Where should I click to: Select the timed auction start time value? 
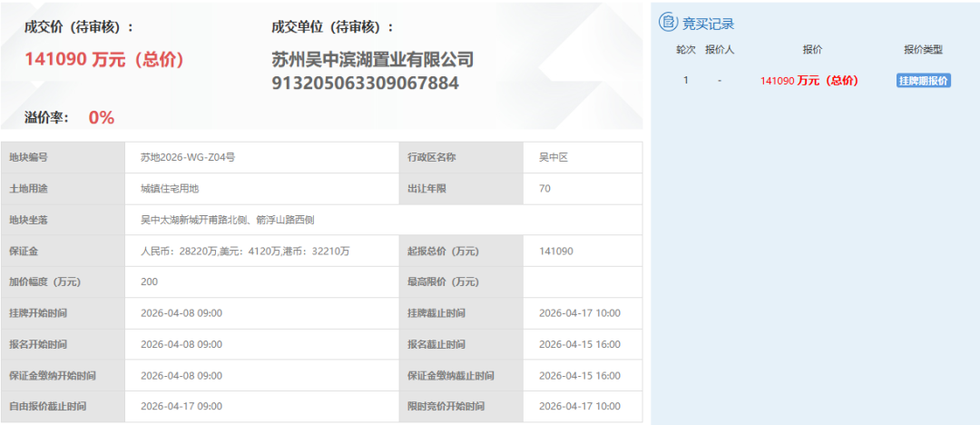coord(579,406)
